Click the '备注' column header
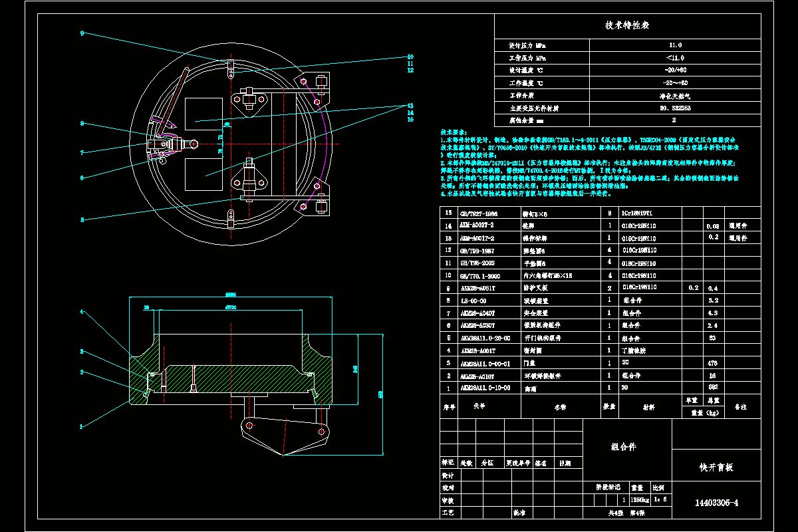 coord(740,406)
